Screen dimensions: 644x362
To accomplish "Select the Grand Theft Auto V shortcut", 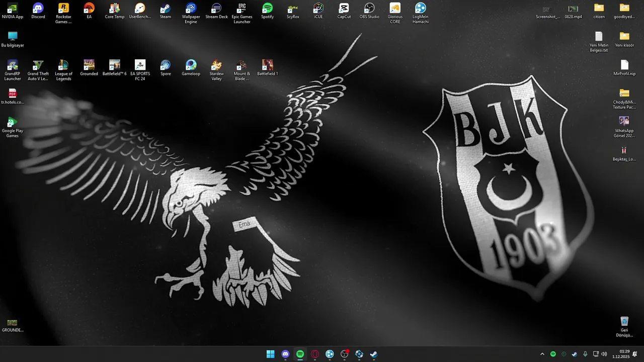I will 38,70.
